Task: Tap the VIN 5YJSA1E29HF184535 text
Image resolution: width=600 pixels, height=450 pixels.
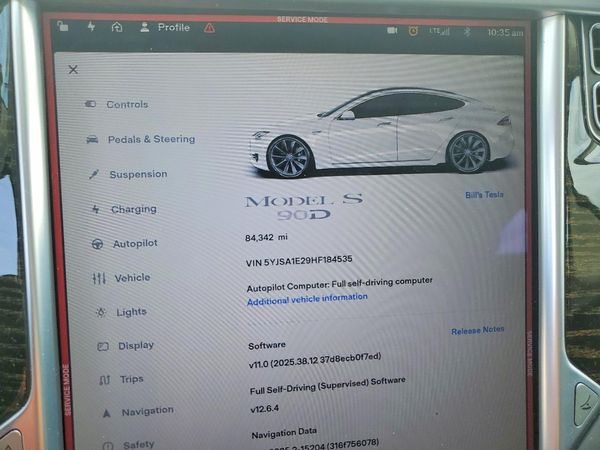Action: (299, 261)
